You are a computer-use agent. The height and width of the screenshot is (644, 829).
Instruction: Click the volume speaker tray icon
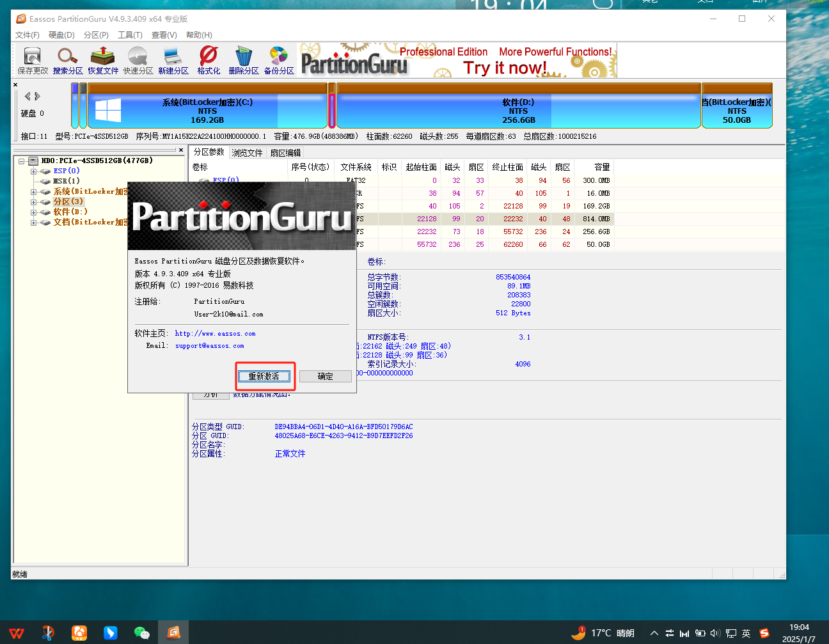point(715,633)
